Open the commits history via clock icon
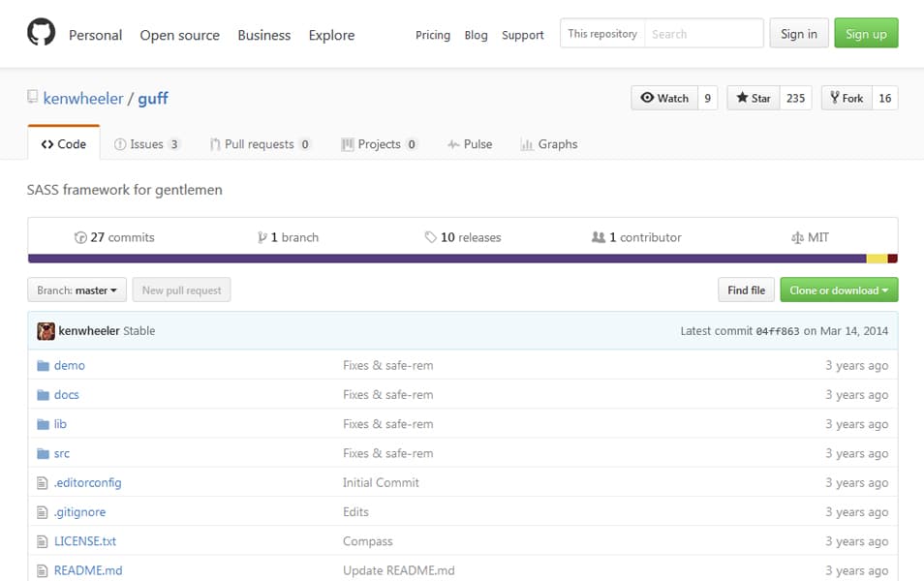The image size is (924, 581). tap(80, 236)
